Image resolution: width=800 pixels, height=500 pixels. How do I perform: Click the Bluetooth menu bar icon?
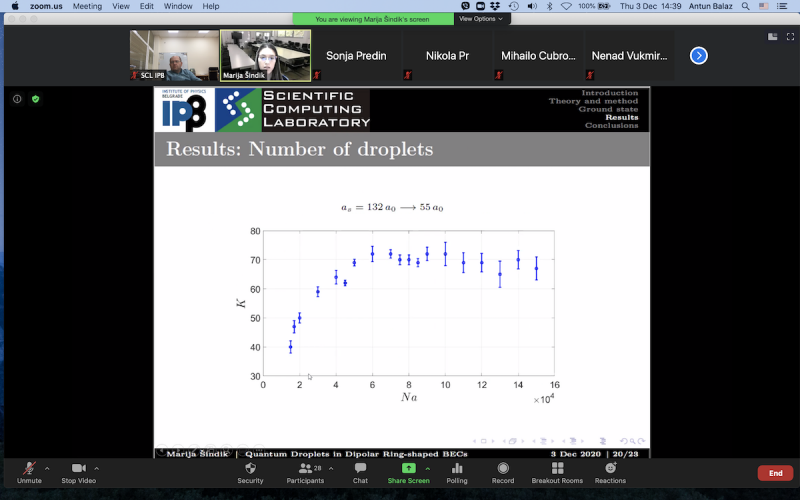point(549,6)
